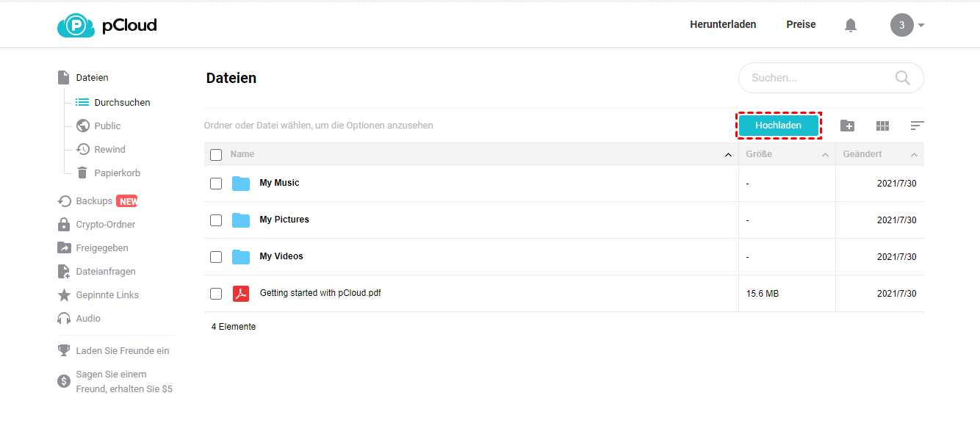980x423 pixels.
Task: Toggle the select-all checkbox in header
Action: point(216,155)
